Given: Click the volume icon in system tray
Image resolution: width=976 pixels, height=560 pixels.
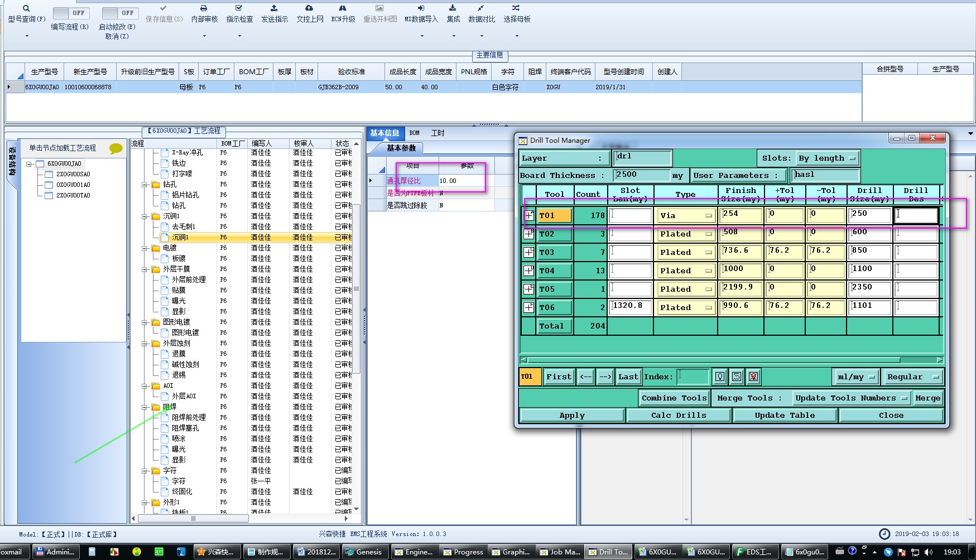Looking at the screenshot, I should coord(929,552).
